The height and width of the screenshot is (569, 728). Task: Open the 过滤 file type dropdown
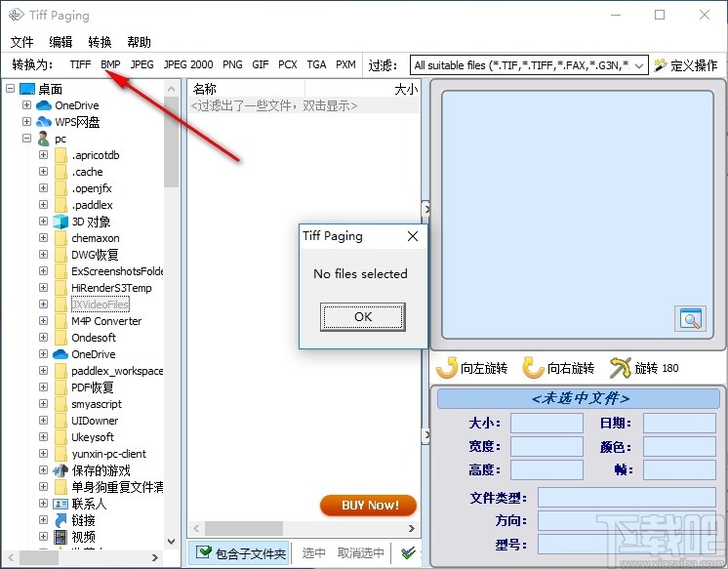tap(639, 65)
